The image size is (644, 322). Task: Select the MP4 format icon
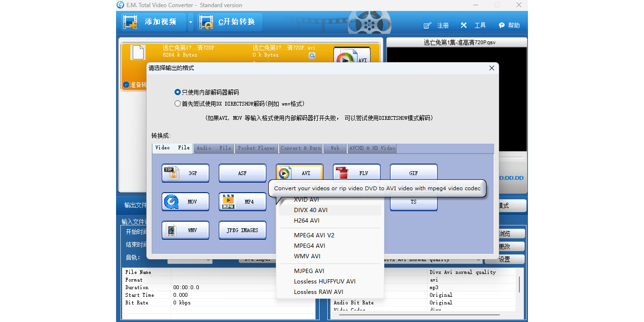pyautogui.click(x=242, y=202)
